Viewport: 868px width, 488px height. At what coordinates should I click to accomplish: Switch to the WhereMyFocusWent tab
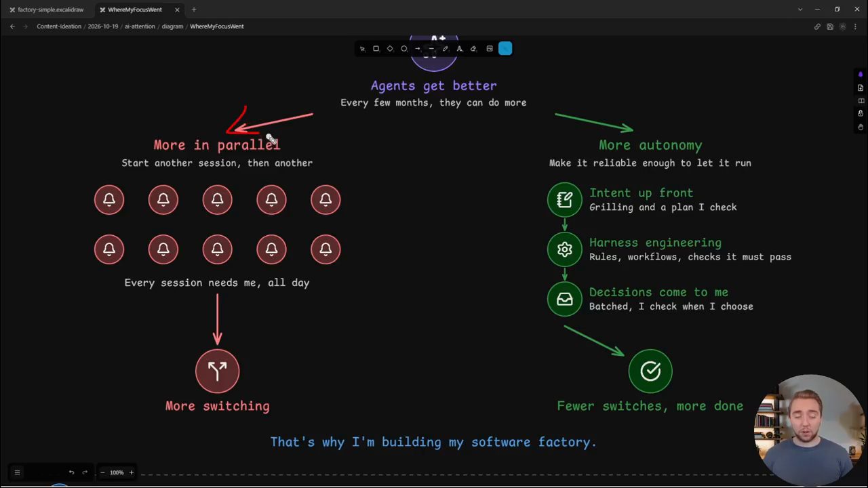click(135, 9)
